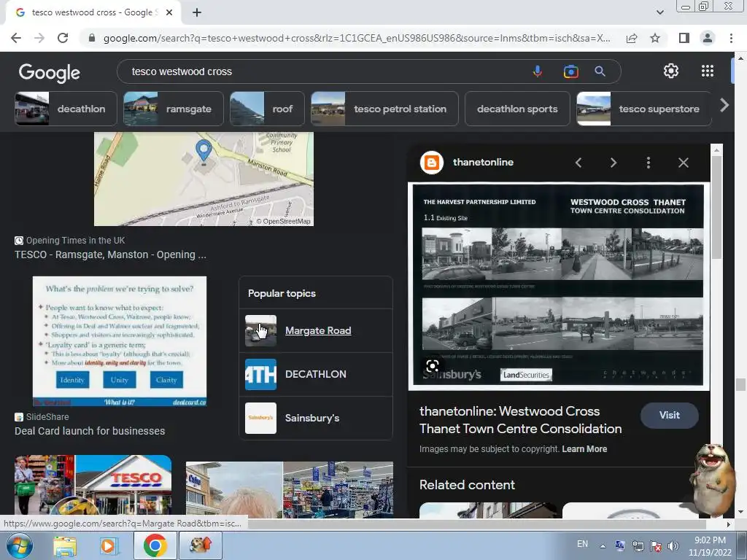747x560 pixels.
Task: Click the thanetonline source name
Action: pos(483,163)
